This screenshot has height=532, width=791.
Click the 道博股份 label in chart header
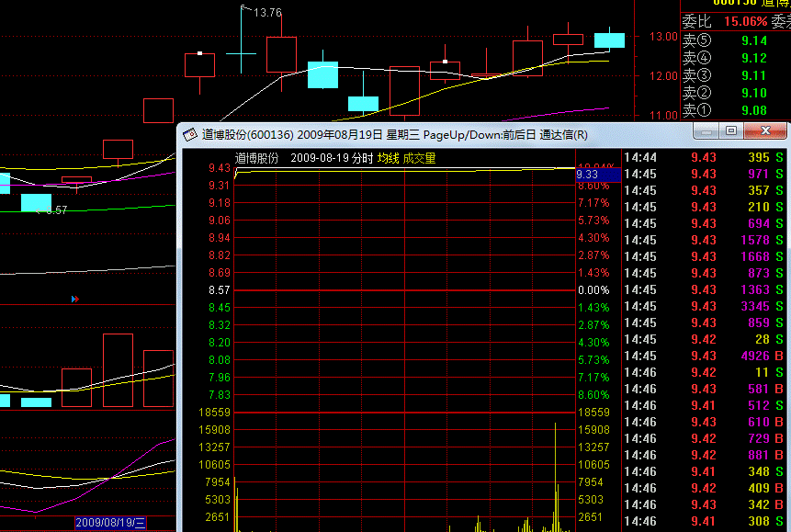point(256,158)
